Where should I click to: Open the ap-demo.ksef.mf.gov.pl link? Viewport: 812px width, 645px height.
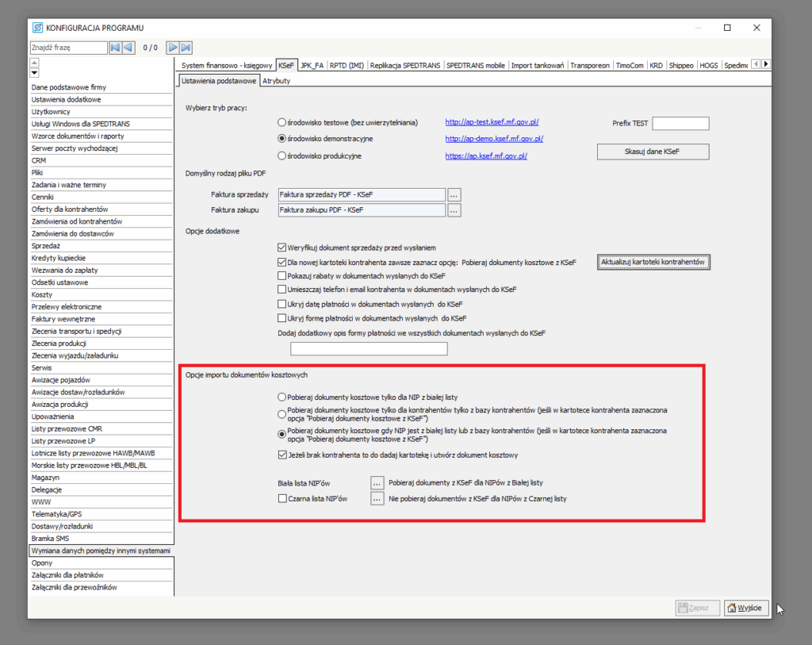click(x=493, y=139)
